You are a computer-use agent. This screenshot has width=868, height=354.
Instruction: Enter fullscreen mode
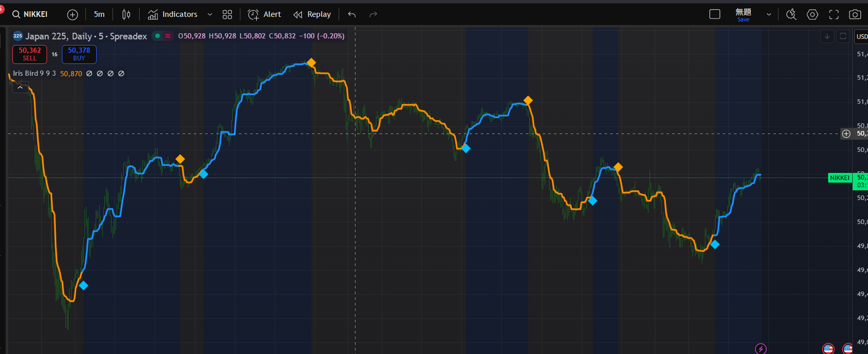pos(834,14)
